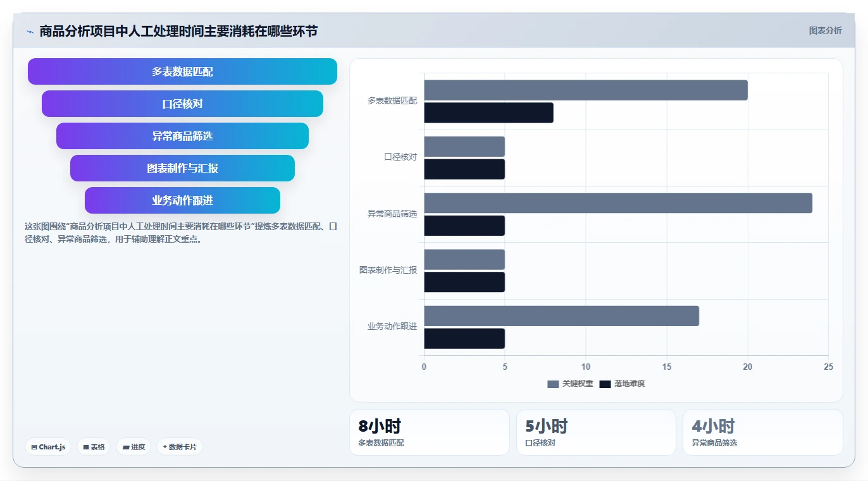
Task: Select the 异常商品筛选 funnel stage
Action: pos(182,136)
